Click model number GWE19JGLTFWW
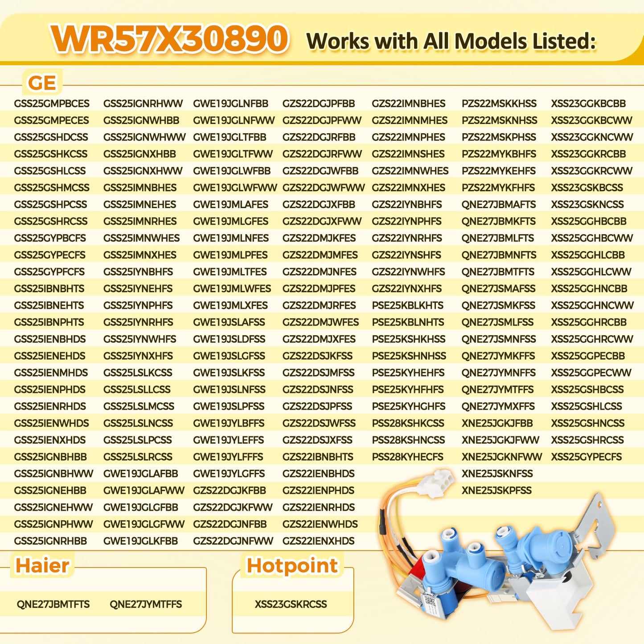 [233, 154]
